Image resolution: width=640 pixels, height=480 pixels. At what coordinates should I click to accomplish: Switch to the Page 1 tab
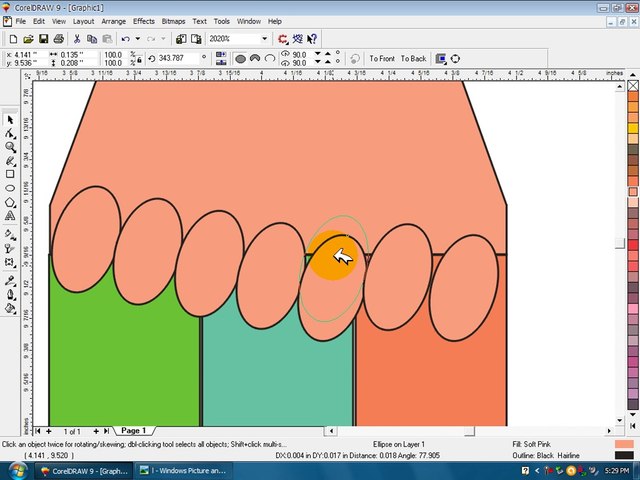133,431
